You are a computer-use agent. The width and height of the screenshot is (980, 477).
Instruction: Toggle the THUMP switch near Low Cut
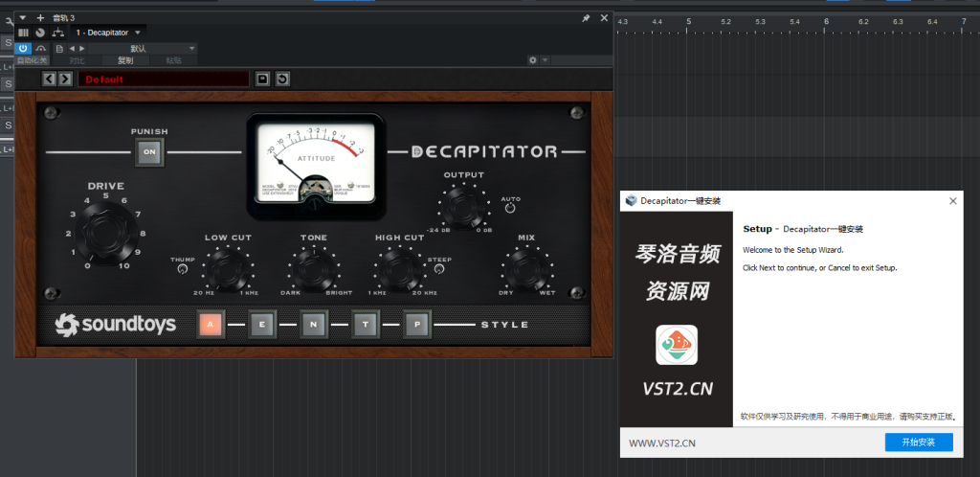pyautogui.click(x=183, y=270)
